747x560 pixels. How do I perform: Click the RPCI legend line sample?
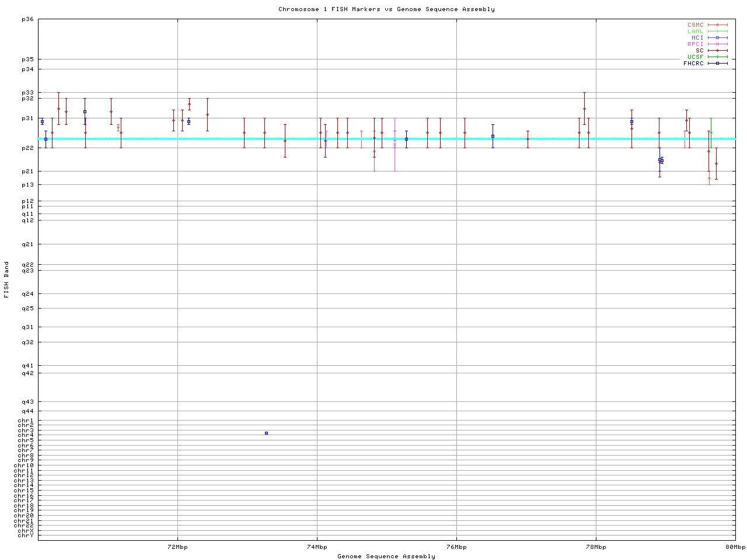click(717, 44)
